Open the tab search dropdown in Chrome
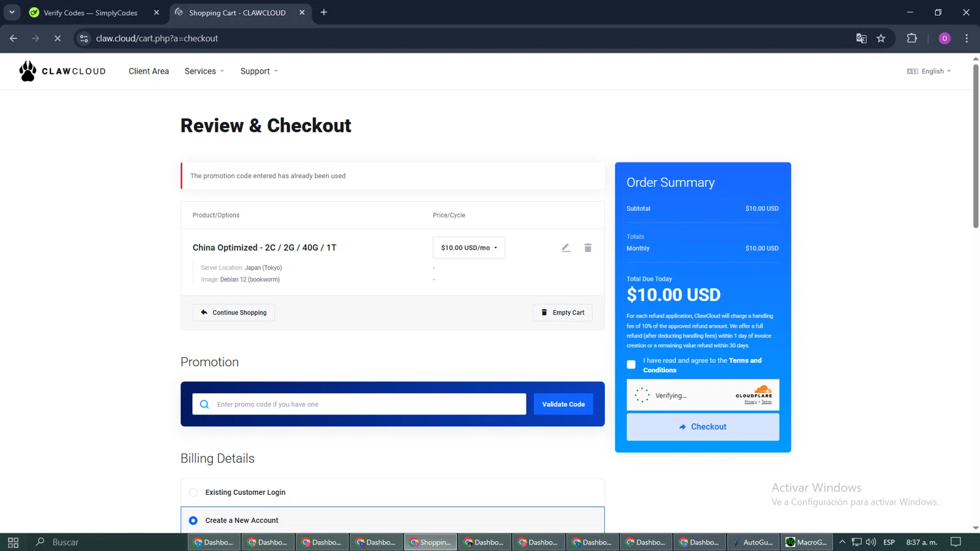The image size is (980, 551). pos(12,12)
